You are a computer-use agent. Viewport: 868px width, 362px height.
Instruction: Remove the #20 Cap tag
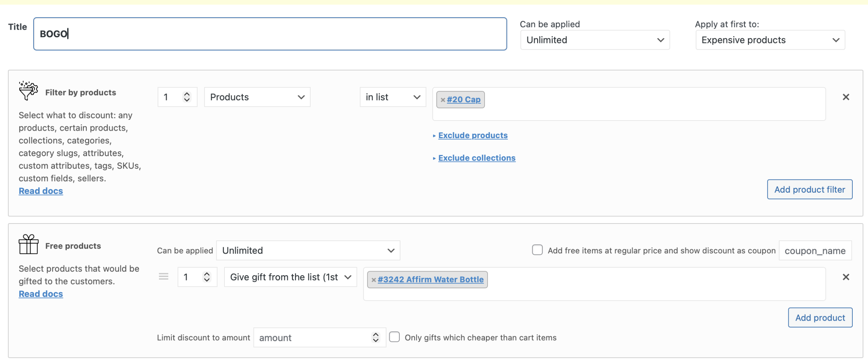click(x=442, y=100)
